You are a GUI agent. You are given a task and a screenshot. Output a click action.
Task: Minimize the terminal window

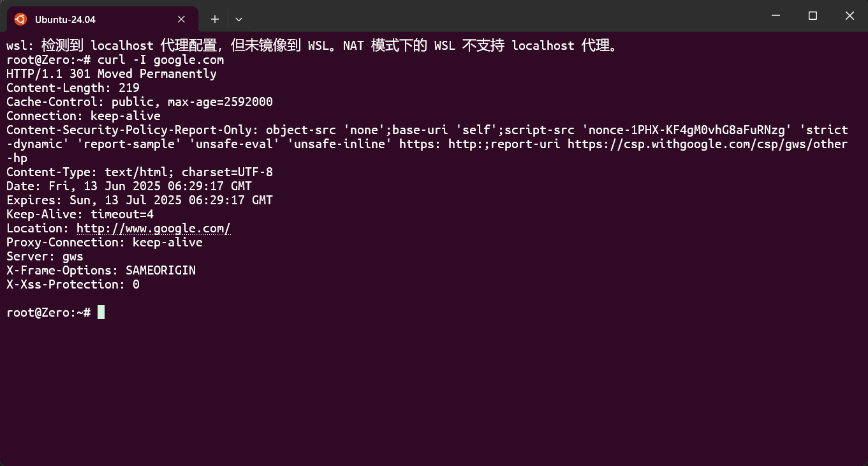click(776, 16)
